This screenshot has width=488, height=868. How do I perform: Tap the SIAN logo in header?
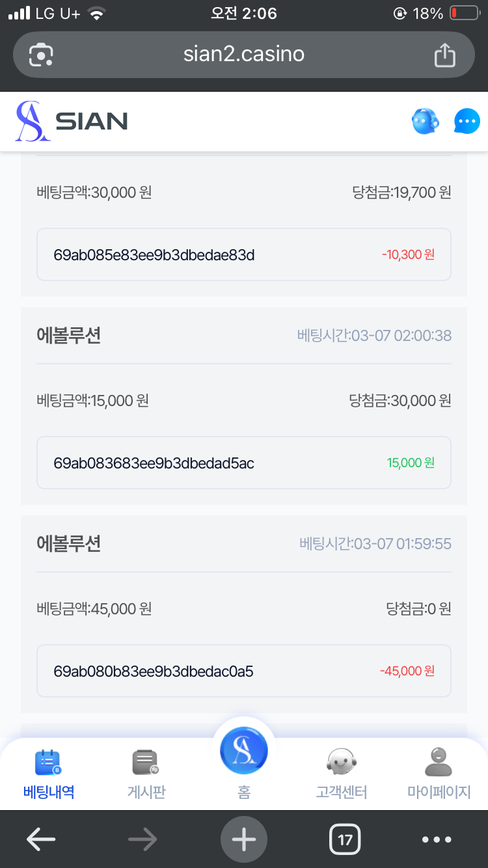point(72,121)
